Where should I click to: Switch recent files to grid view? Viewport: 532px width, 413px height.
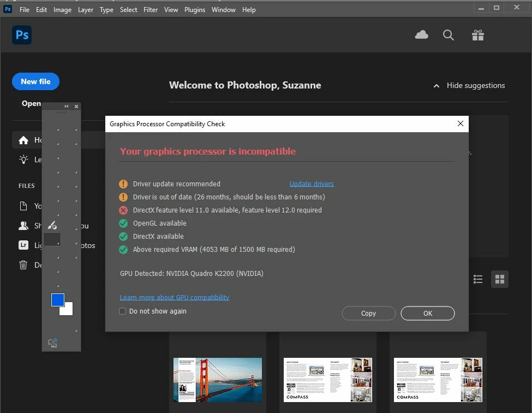pyautogui.click(x=500, y=279)
